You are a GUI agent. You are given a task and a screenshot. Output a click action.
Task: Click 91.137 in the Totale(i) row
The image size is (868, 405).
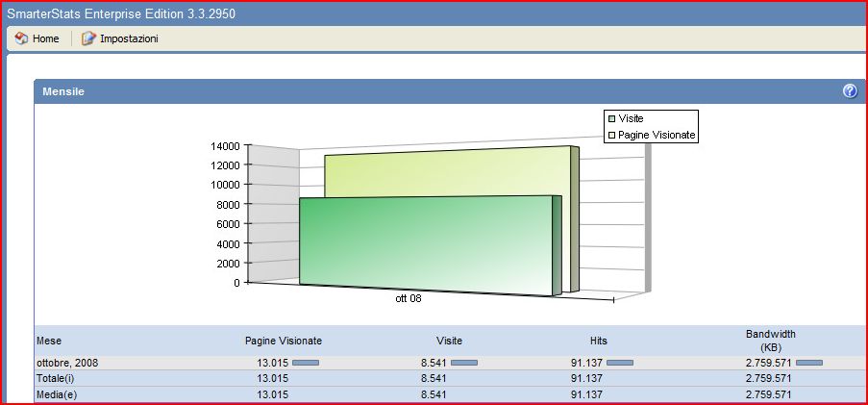[x=586, y=378]
